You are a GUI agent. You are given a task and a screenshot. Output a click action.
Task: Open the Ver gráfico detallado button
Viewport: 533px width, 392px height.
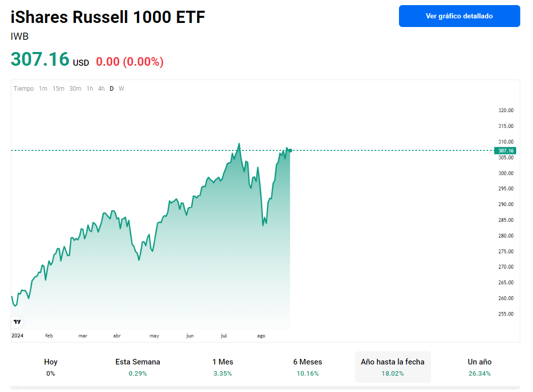(x=459, y=16)
